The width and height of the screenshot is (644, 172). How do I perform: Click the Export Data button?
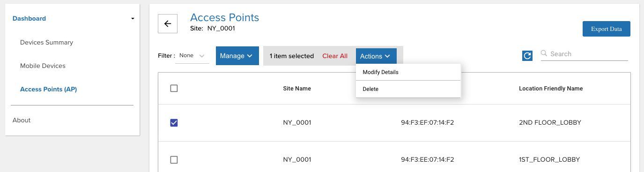[607, 29]
